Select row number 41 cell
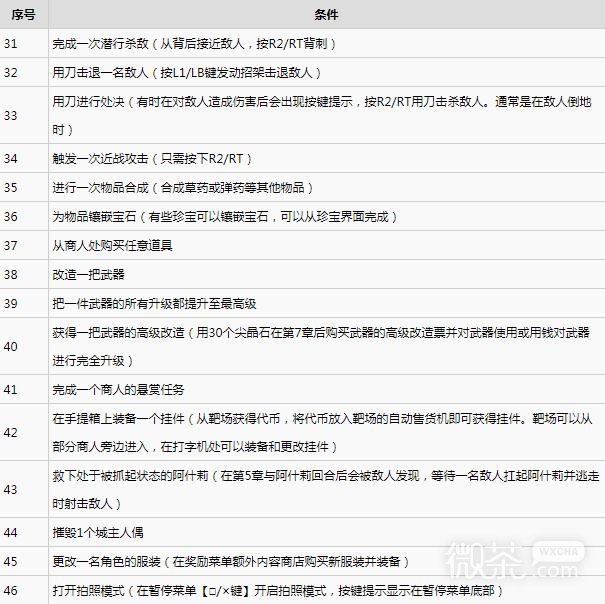The width and height of the screenshot is (605, 604). [24, 389]
